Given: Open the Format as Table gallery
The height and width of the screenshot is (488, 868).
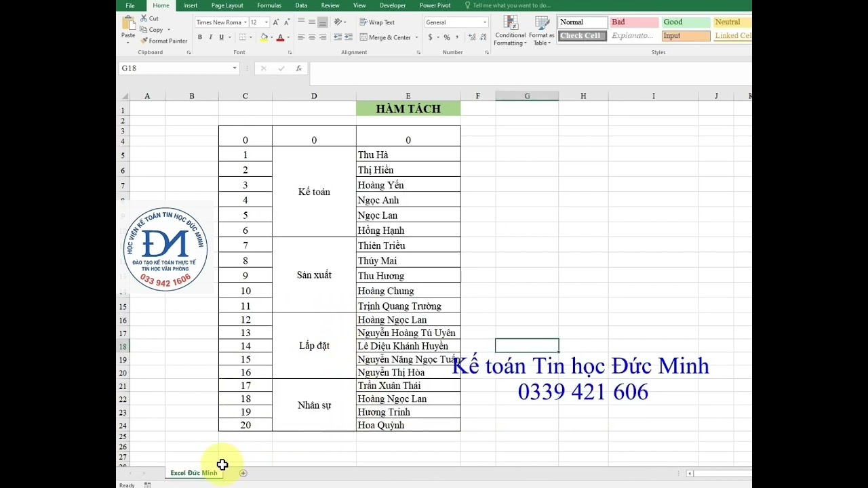Looking at the screenshot, I should tap(541, 31).
